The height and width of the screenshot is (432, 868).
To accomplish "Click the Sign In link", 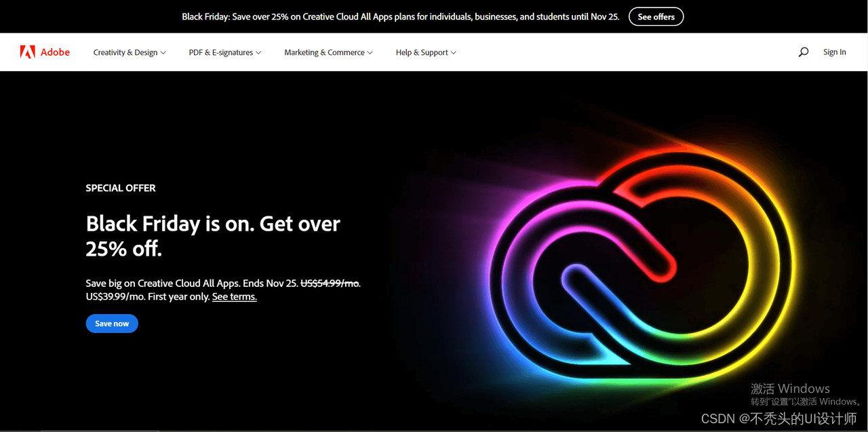I will (834, 52).
